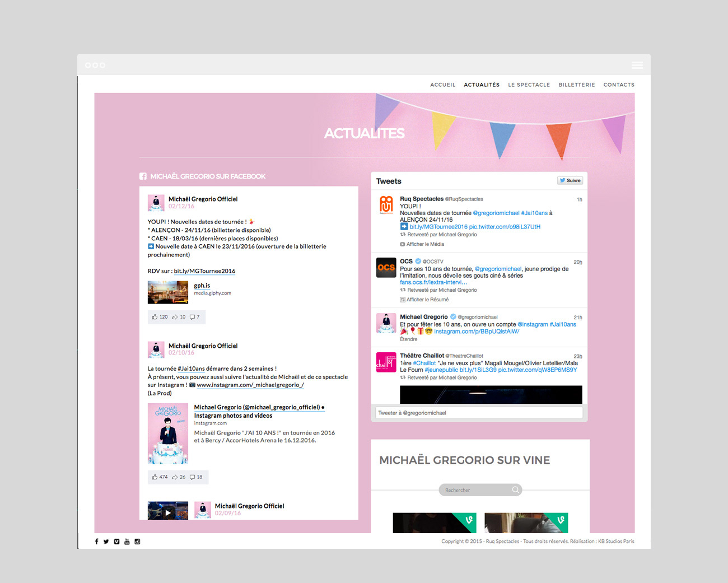728x583 pixels.
Task: Go to the ACCUEIL page
Action: click(x=443, y=85)
